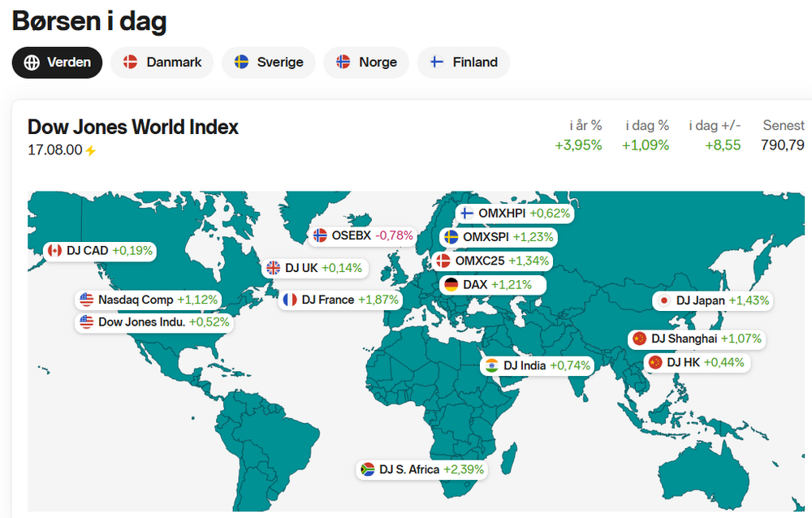The width and height of the screenshot is (812, 518).
Task: Open the DJ S. Africa index name
Action: click(x=409, y=470)
